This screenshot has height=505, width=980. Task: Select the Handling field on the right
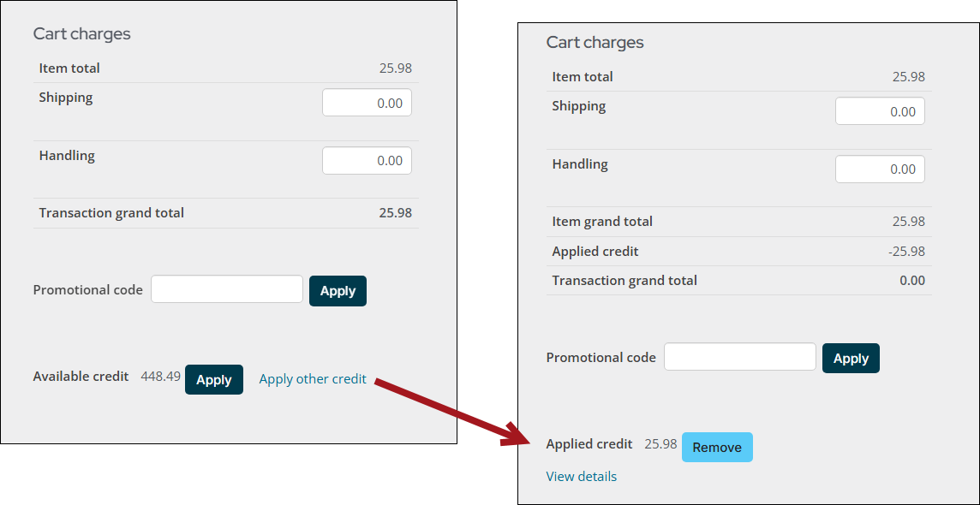pos(880,169)
